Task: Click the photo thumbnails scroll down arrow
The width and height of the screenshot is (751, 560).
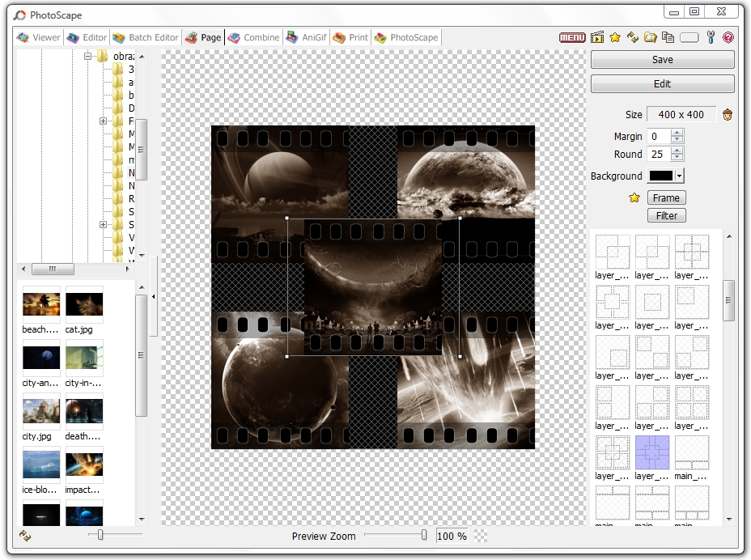Action: [x=142, y=519]
